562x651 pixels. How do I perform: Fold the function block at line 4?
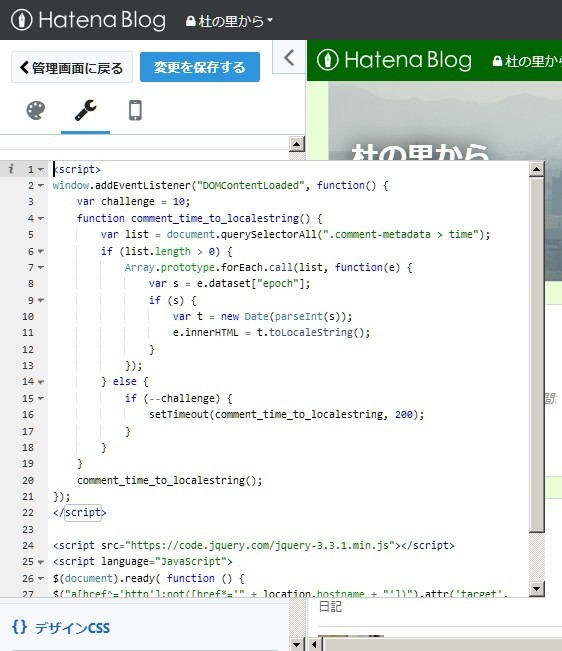(41, 218)
